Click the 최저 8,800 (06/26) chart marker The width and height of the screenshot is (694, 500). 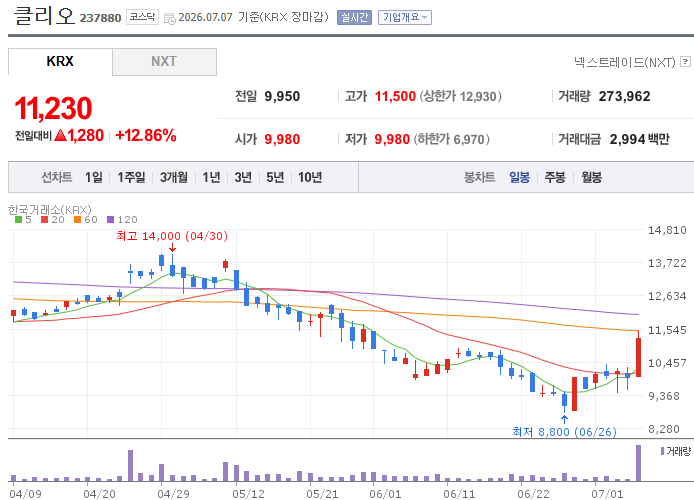(x=564, y=431)
